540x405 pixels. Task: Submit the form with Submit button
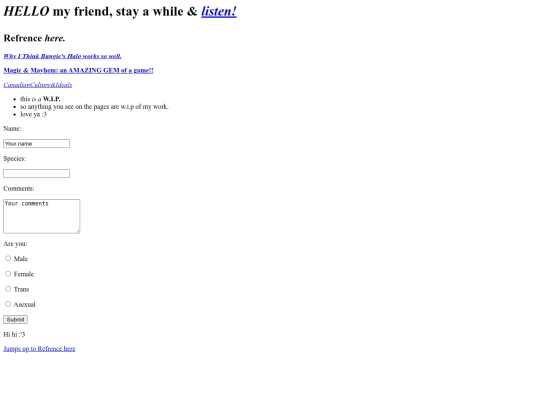click(x=15, y=320)
